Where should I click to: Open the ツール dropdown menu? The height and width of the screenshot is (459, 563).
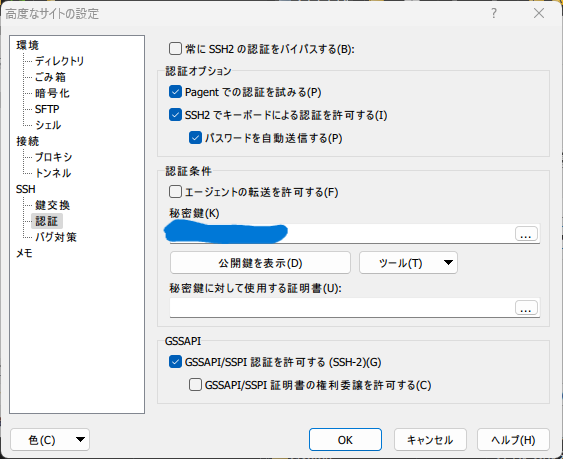[x=408, y=263]
